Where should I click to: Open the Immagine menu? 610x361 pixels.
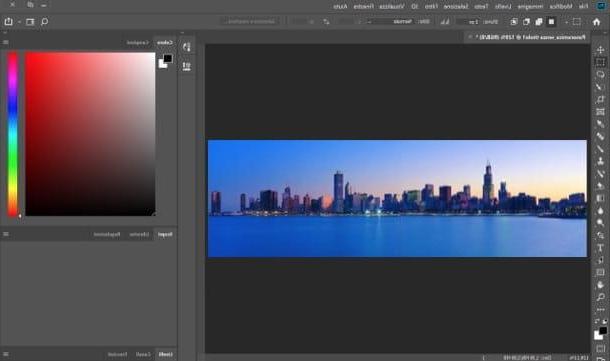tap(530, 6)
